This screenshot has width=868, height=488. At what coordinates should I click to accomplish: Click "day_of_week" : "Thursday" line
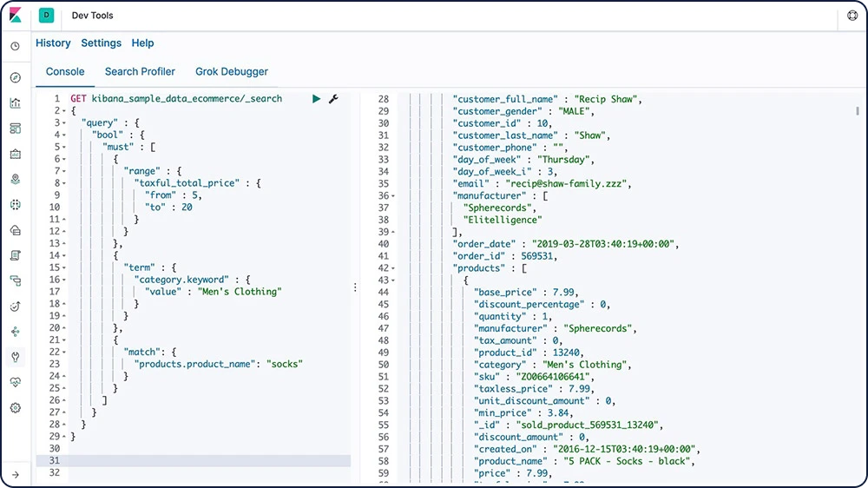click(523, 160)
